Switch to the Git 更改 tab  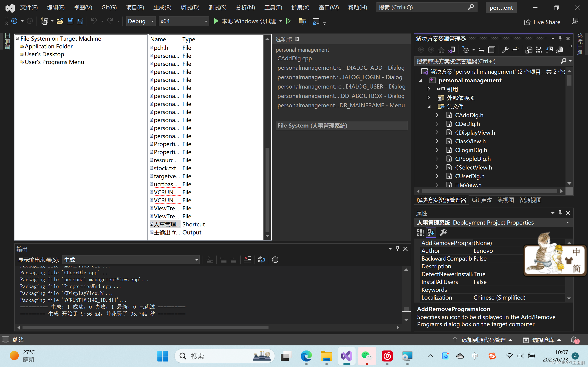[x=482, y=200]
